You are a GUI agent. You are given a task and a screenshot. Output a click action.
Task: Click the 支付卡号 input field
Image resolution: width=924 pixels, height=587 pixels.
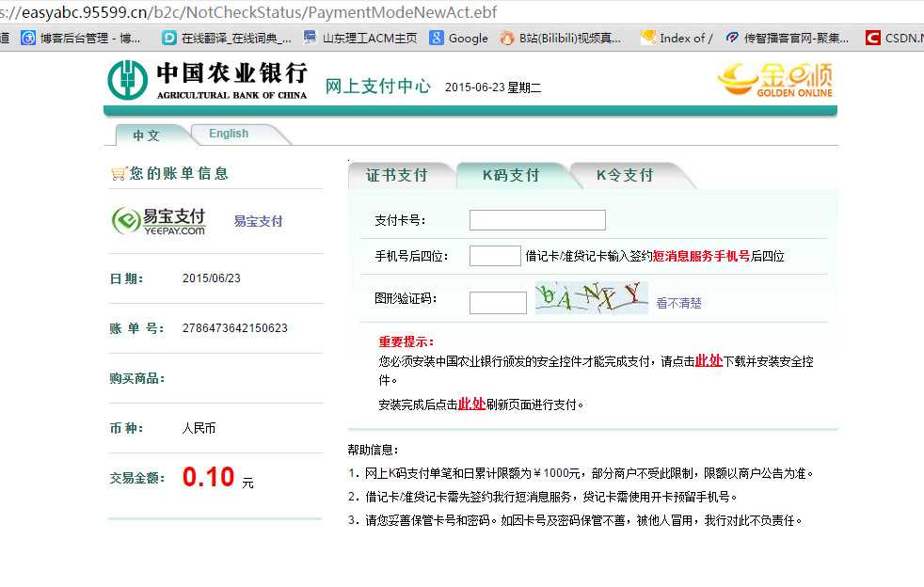click(x=537, y=220)
